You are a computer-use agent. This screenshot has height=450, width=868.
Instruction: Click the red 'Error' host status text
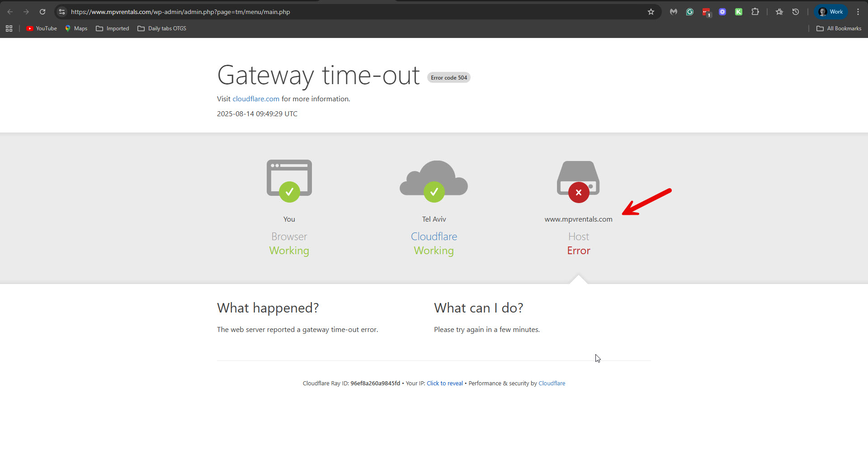pos(579,251)
